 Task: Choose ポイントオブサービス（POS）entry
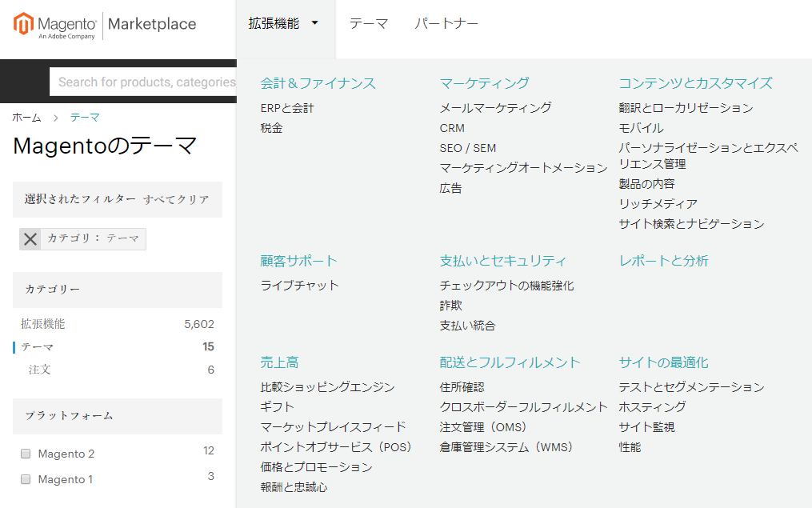(x=336, y=447)
